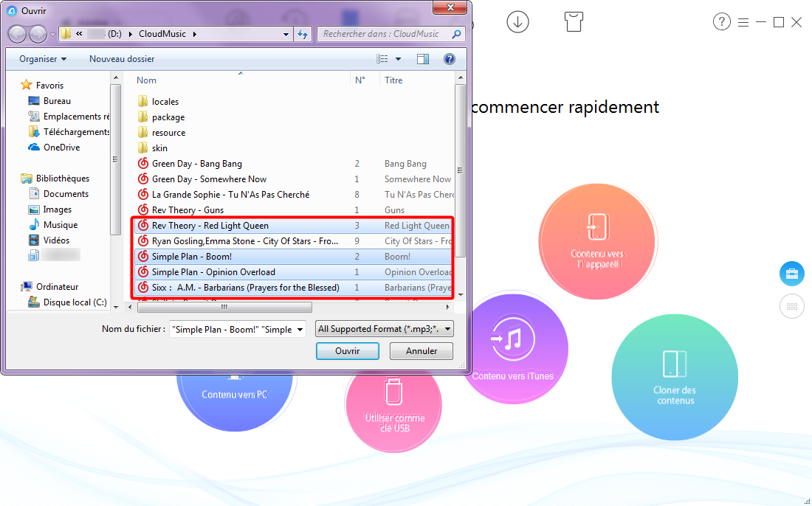Click the Cloner des contenus circle
This screenshot has height=506, width=812.
[675, 377]
